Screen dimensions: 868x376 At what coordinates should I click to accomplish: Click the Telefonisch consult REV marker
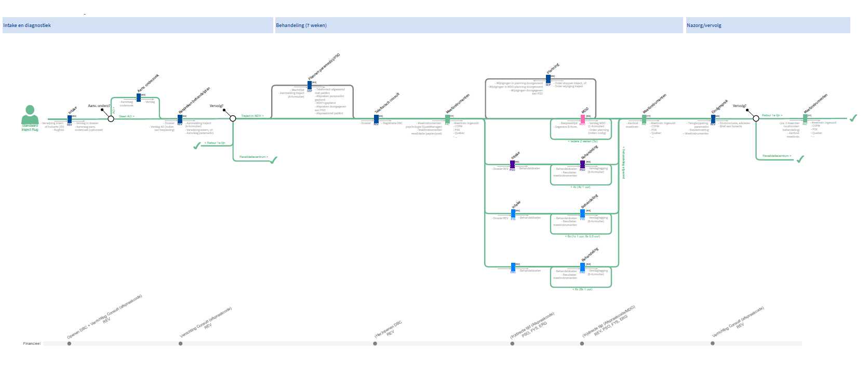click(x=376, y=119)
